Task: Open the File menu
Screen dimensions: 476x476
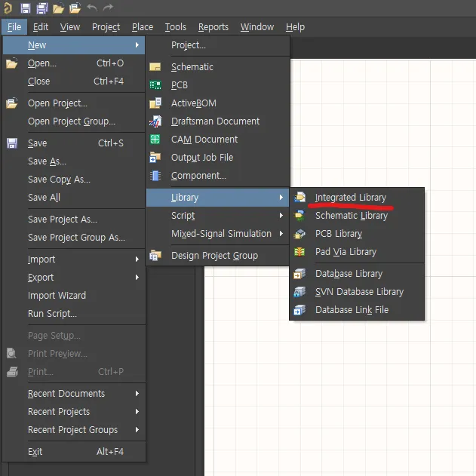Action: tap(14, 27)
